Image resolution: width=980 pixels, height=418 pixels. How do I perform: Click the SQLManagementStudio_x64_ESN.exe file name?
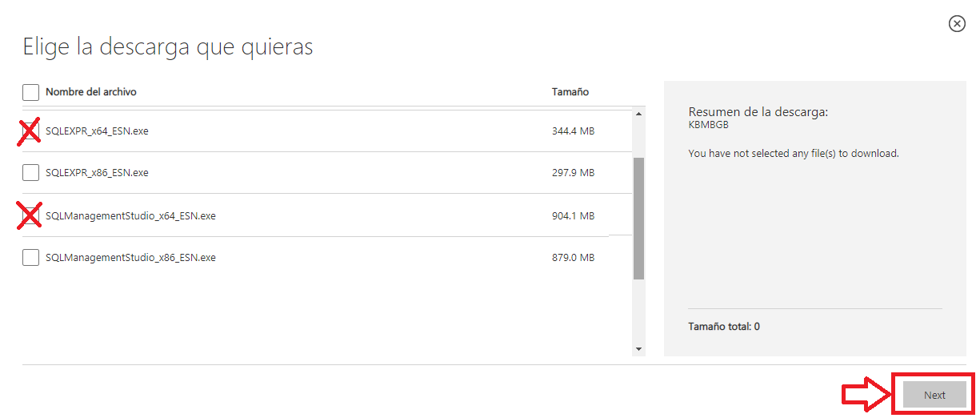(130, 215)
